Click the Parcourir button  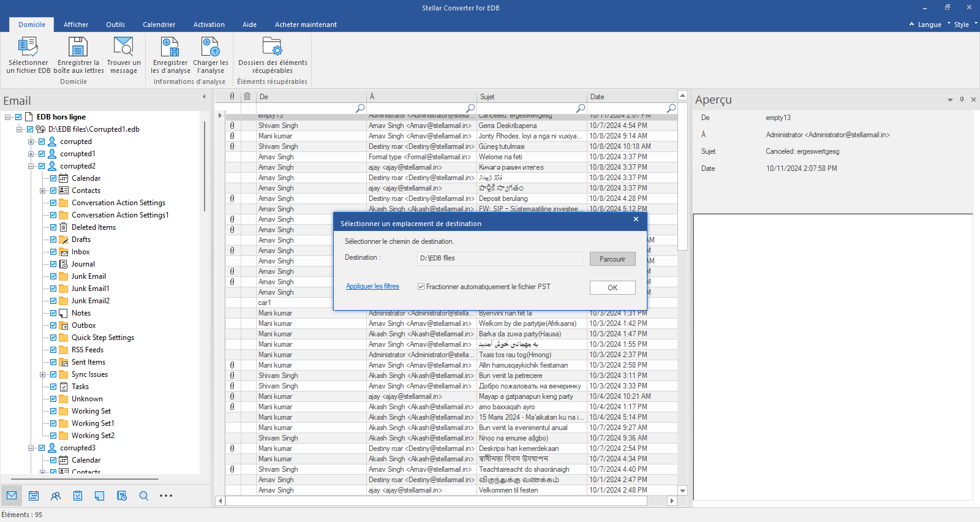(x=612, y=259)
